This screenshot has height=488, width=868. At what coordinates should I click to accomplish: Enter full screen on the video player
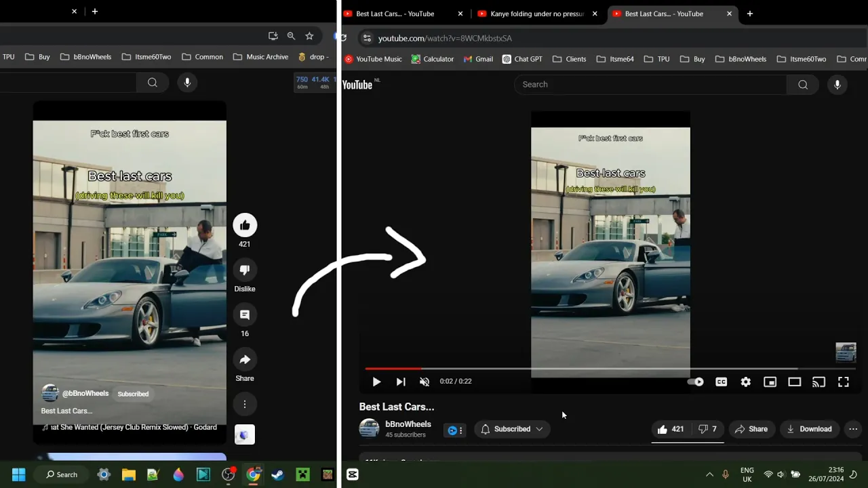(x=844, y=382)
